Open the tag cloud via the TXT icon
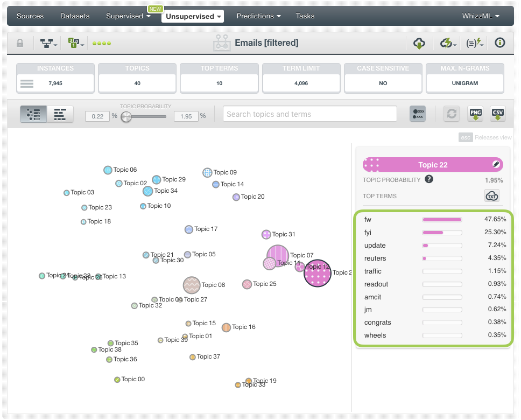The image size is (521, 420). pyautogui.click(x=492, y=196)
